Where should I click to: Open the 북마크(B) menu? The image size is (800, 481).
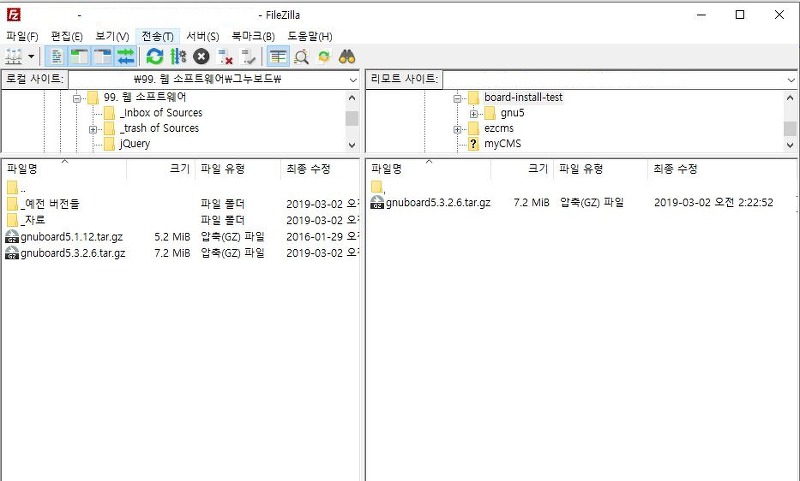pyautogui.click(x=253, y=36)
